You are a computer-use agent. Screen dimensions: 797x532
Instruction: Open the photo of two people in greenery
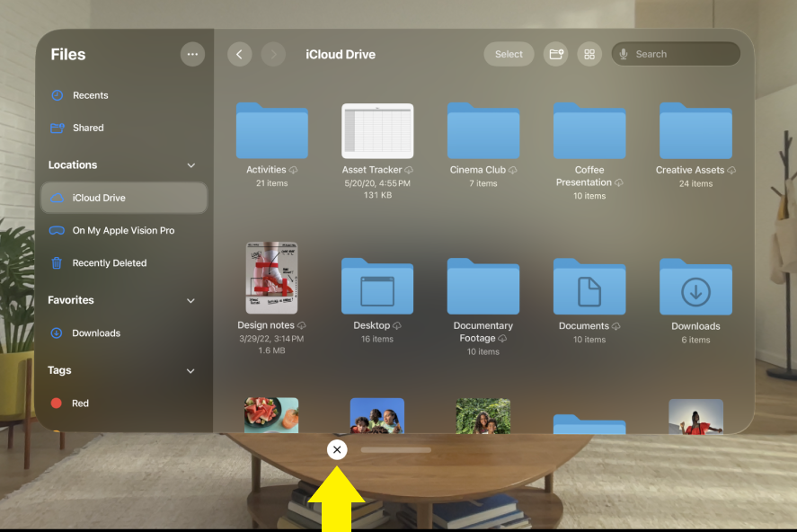point(483,416)
